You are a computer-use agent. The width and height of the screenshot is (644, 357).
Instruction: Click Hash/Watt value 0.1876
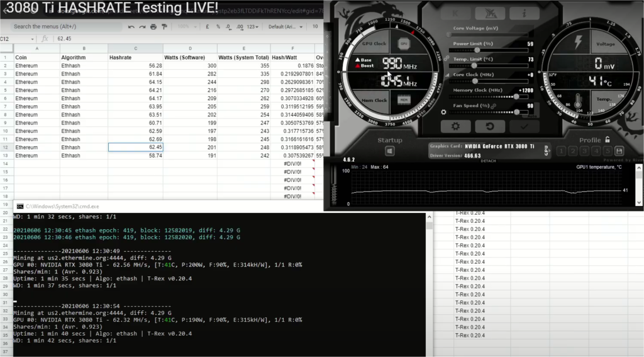pyautogui.click(x=292, y=66)
